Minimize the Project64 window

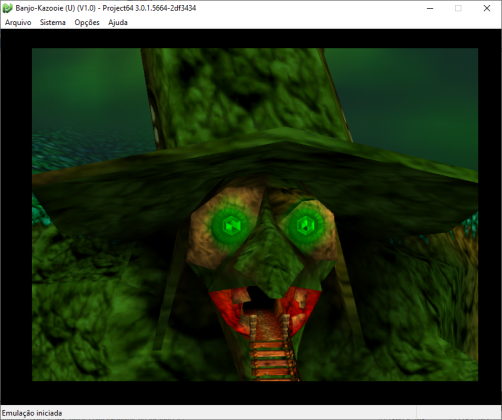pos(430,8)
